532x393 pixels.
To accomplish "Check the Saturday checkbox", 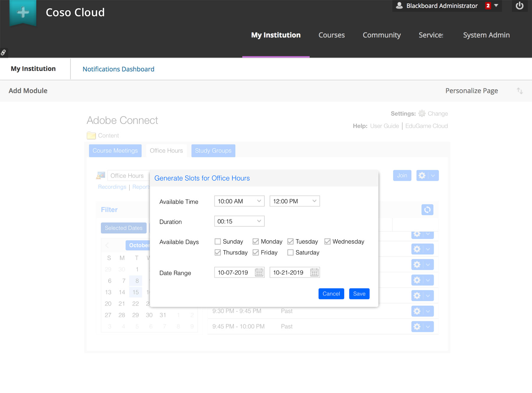I will pos(291,252).
